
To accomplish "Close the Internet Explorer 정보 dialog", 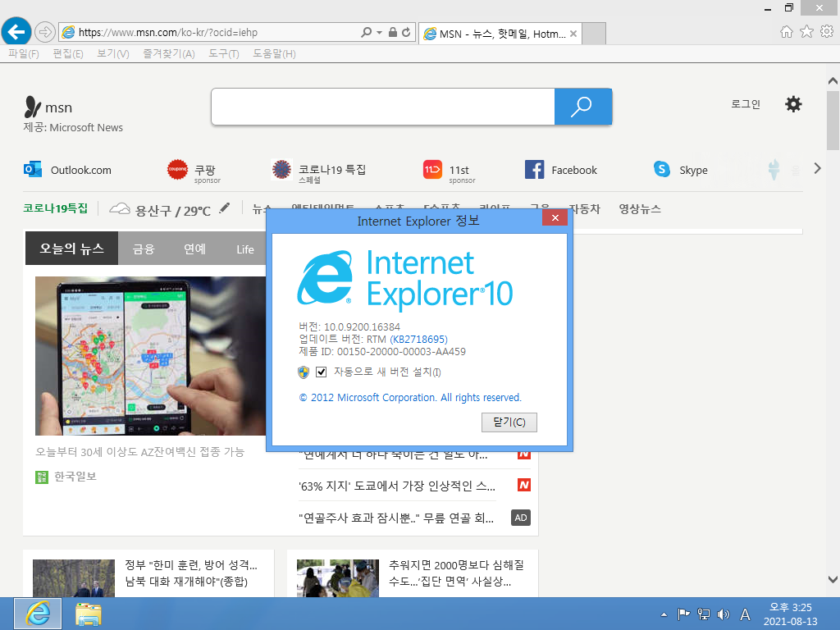I will pyautogui.click(x=555, y=217).
